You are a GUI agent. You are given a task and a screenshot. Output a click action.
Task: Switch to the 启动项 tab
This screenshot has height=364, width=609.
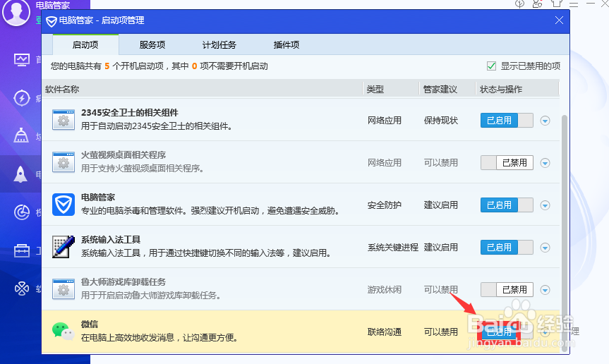pyautogui.click(x=85, y=45)
